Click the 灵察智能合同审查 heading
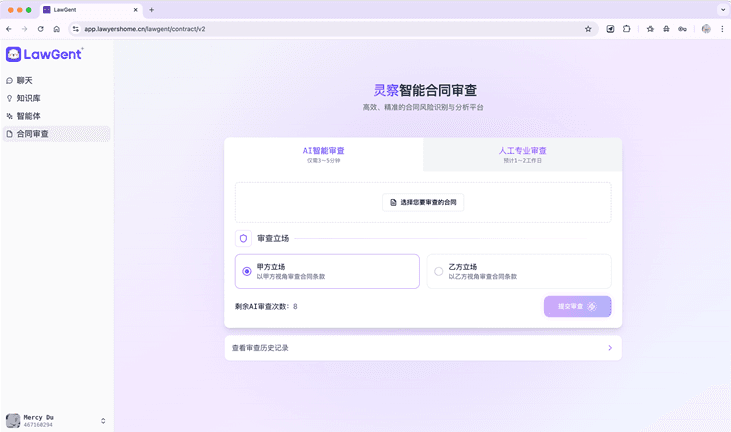 click(x=425, y=90)
